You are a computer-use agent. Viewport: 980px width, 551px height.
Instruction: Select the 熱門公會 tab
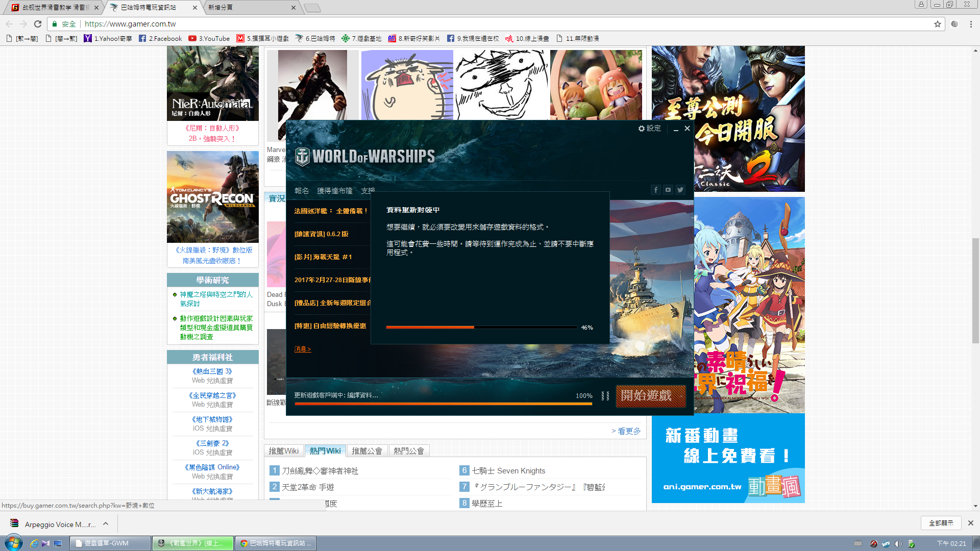409,451
